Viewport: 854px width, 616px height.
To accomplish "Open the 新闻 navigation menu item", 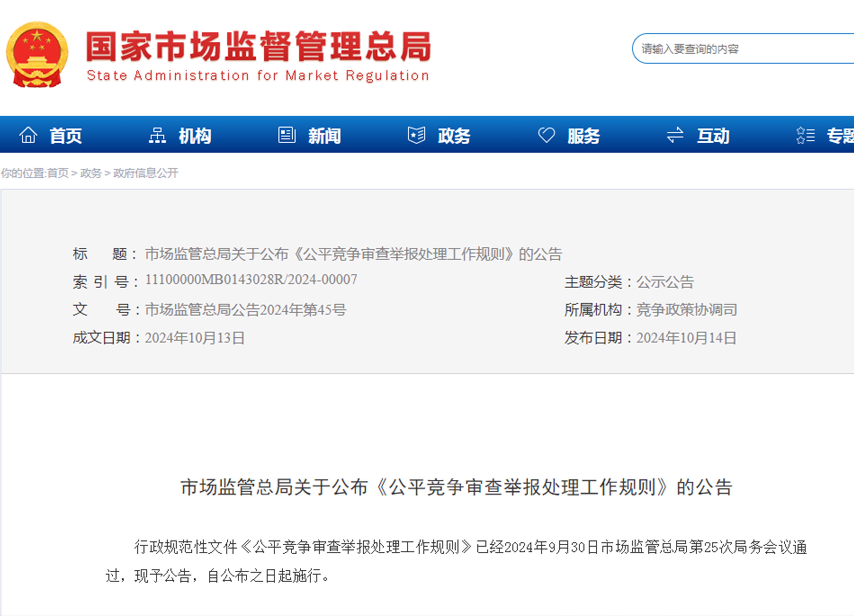I will click(325, 136).
